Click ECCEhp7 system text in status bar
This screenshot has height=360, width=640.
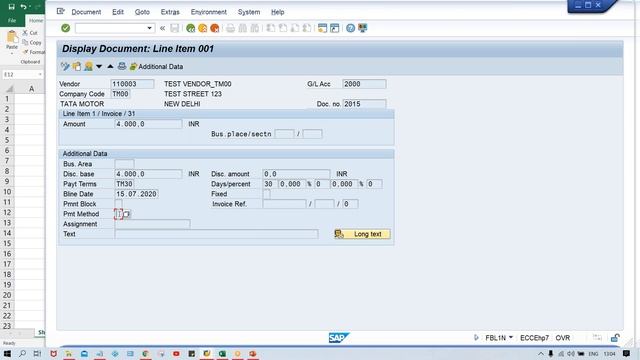534,338
